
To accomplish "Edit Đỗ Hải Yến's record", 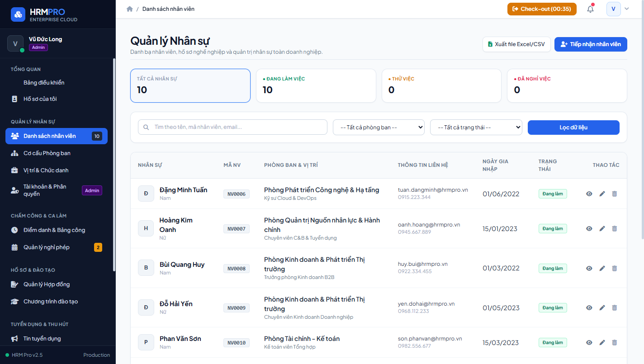I will [602, 308].
